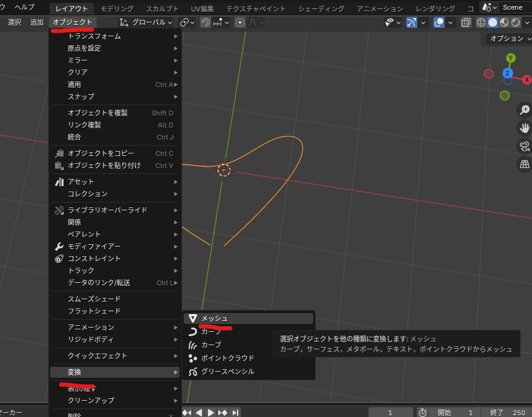532x417 pixels.
Task: Click the hand pan view icon
Action: pos(524,128)
